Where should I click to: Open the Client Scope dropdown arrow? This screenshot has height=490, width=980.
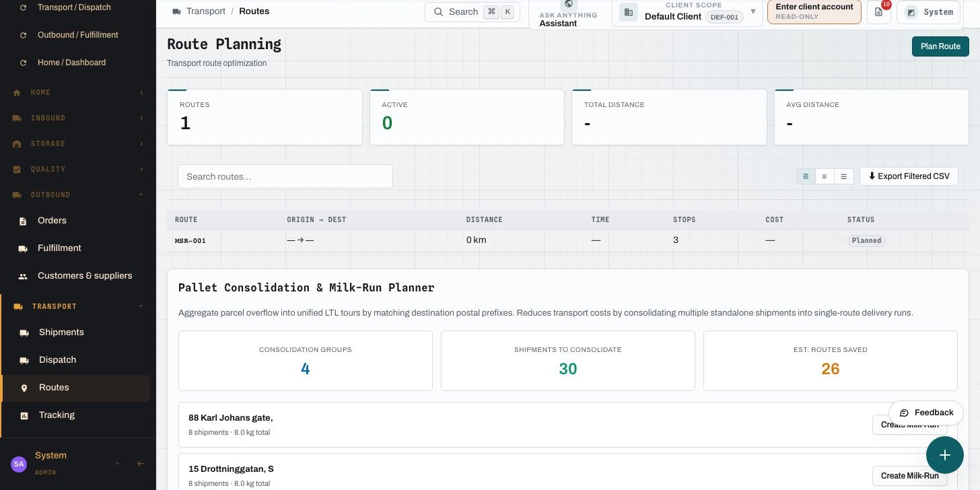pyautogui.click(x=753, y=11)
